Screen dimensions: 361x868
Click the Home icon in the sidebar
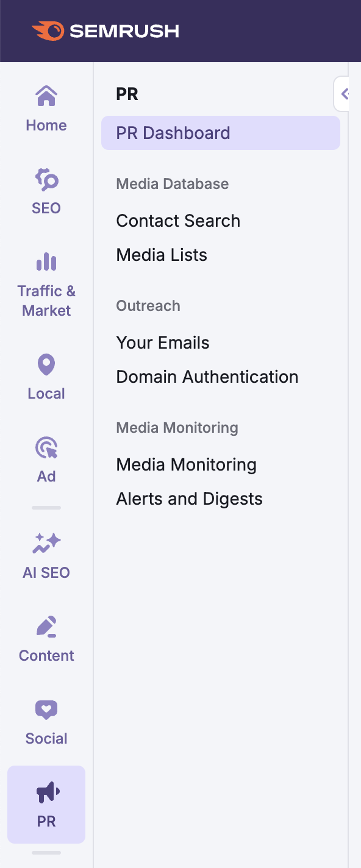coord(46,96)
